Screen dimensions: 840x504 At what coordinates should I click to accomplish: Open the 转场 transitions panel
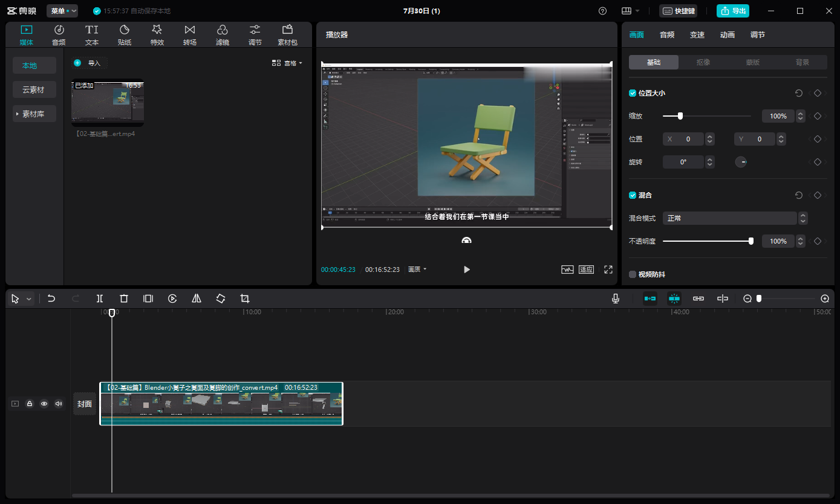(190, 35)
